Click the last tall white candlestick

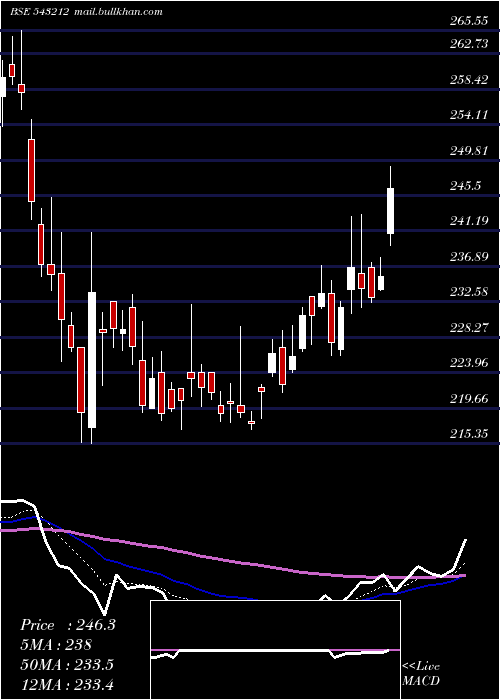[x=390, y=211]
